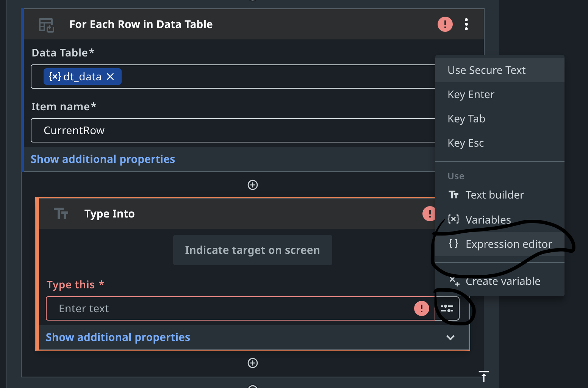Click the red error icon on For Each Row

445,24
